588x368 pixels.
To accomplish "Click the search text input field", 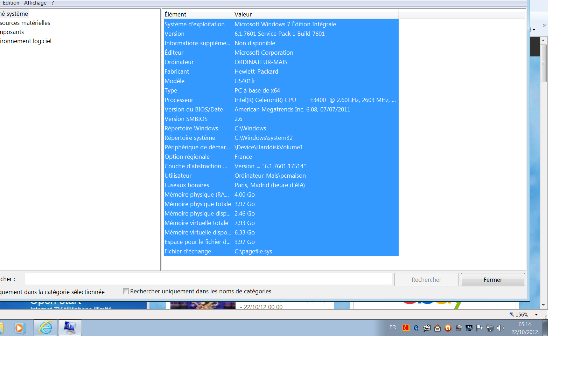I will click(x=209, y=279).
